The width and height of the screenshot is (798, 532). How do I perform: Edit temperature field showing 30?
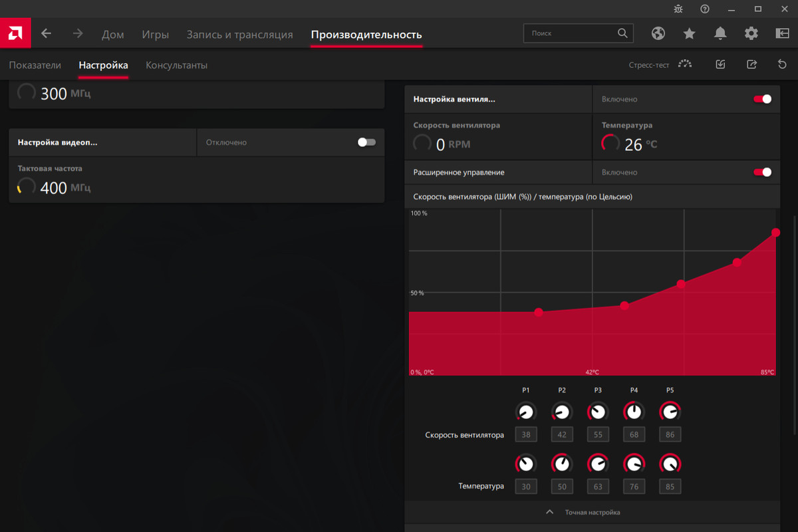[526, 487]
